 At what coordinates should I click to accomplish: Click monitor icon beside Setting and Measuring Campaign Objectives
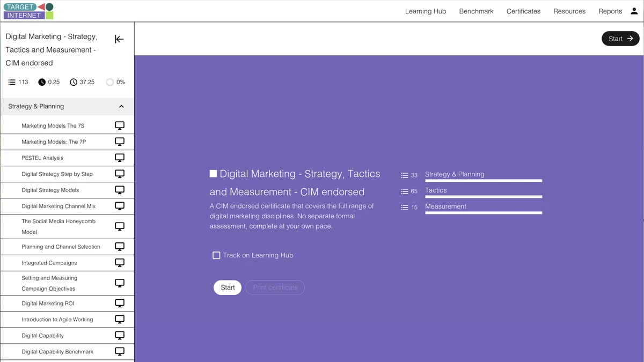click(x=120, y=283)
